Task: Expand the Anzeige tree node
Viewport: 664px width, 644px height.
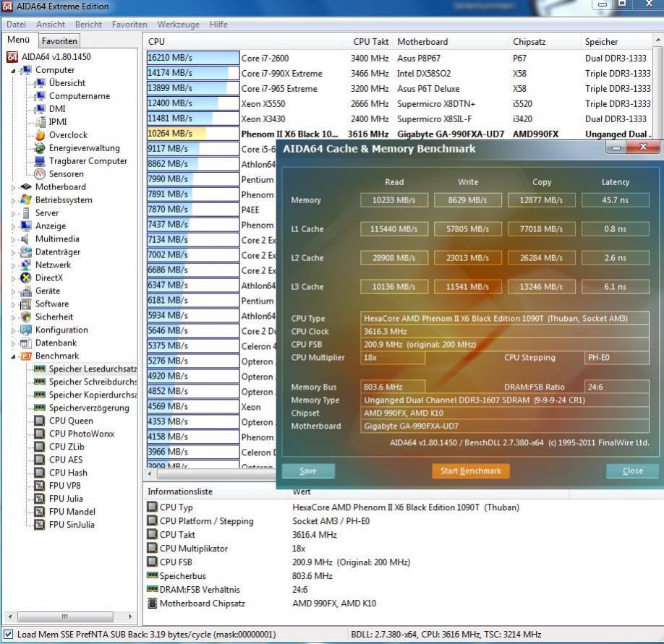Action: [13, 227]
